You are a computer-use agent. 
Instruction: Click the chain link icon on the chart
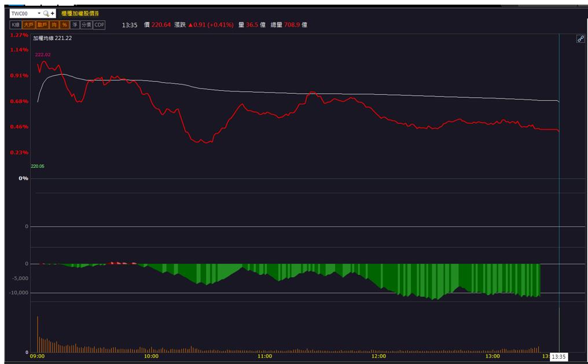[x=580, y=39]
